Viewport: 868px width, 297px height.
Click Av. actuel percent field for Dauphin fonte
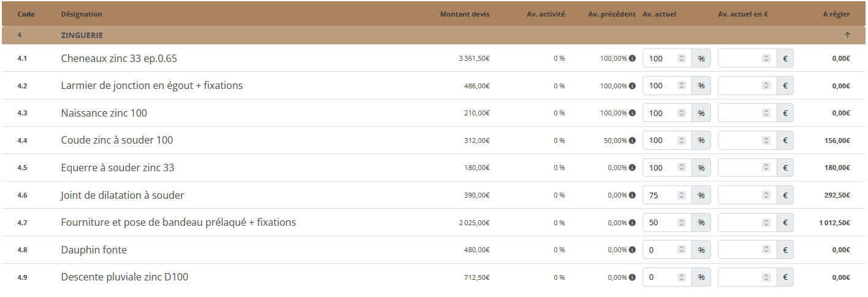pyautogui.click(x=667, y=250)
